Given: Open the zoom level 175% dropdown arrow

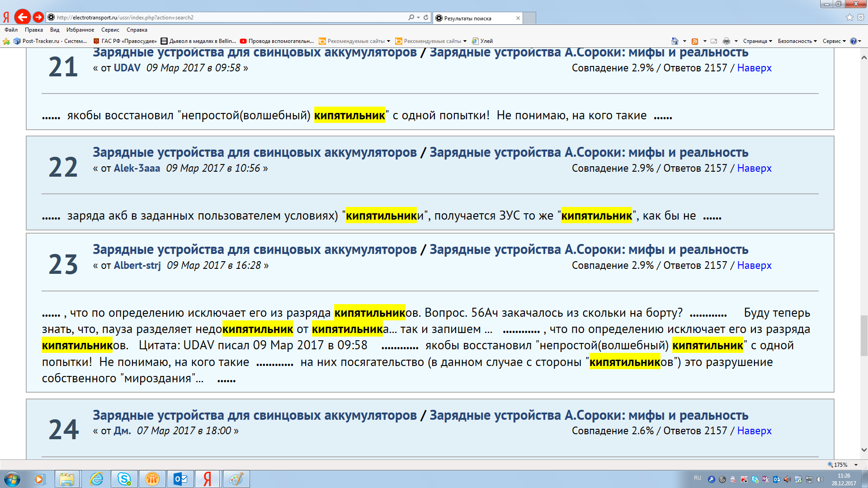Looking at the screenshot, I should tap(856, 465).
